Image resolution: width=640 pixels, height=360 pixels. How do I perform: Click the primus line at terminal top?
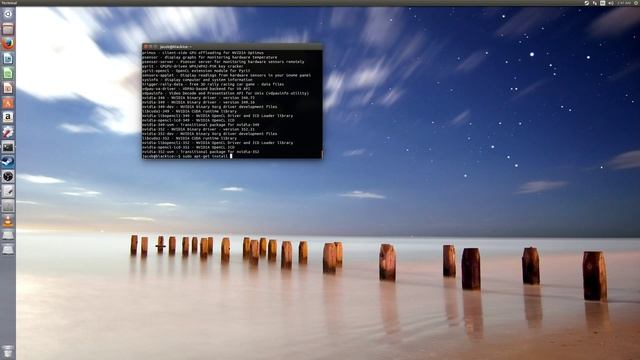(x=203, y=53)
